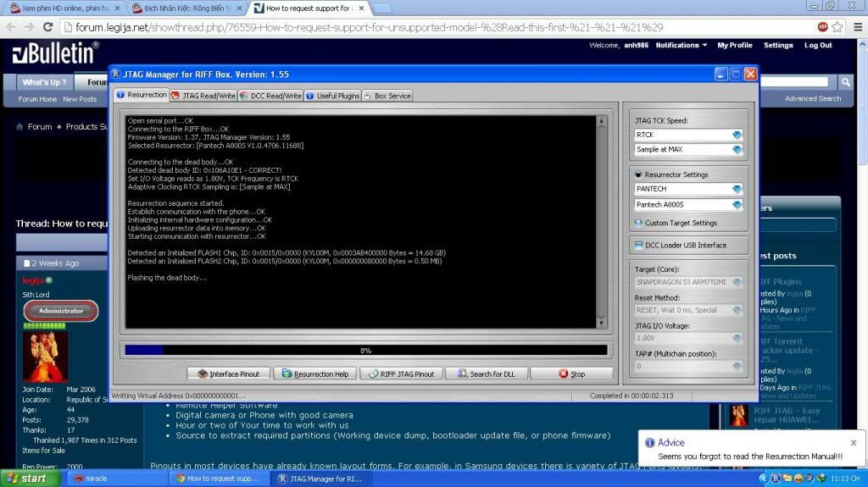Screen dimensions: 868x487
Task: Select Custom Target Settings radio button
Action: click(638, 223)
